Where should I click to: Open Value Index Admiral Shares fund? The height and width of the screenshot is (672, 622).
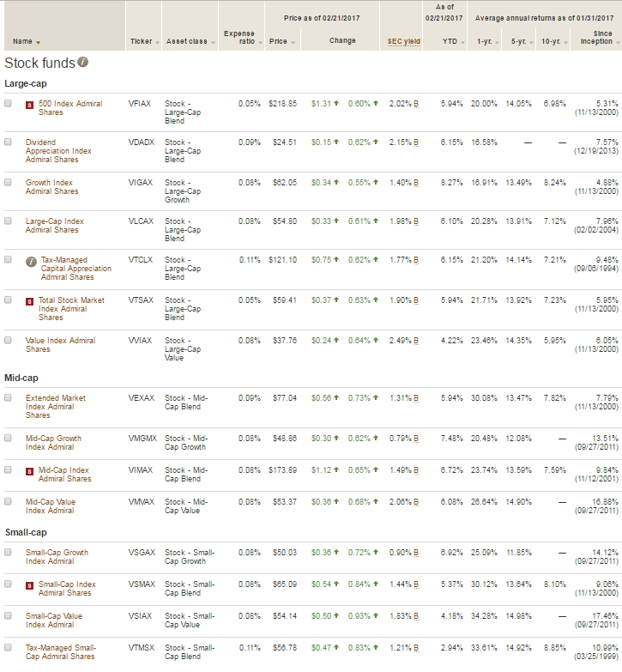pos(60,344)
